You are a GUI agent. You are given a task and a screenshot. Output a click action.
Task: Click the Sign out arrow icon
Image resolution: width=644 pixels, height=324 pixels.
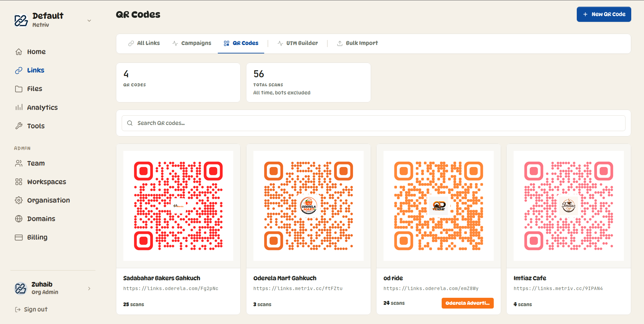18,310
